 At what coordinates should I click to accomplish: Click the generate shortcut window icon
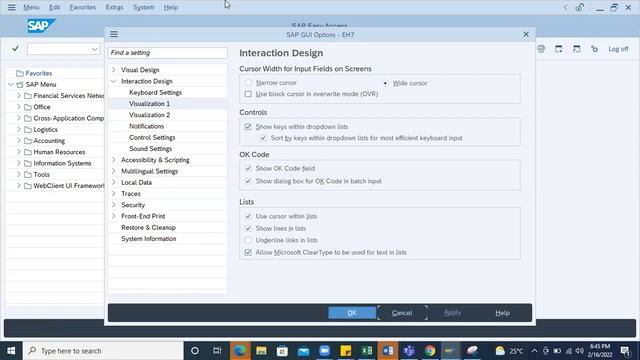(x=576, y=49)
